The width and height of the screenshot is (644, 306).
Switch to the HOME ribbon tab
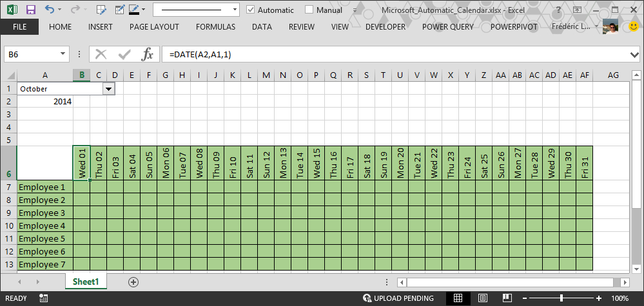tap(60, 27)
